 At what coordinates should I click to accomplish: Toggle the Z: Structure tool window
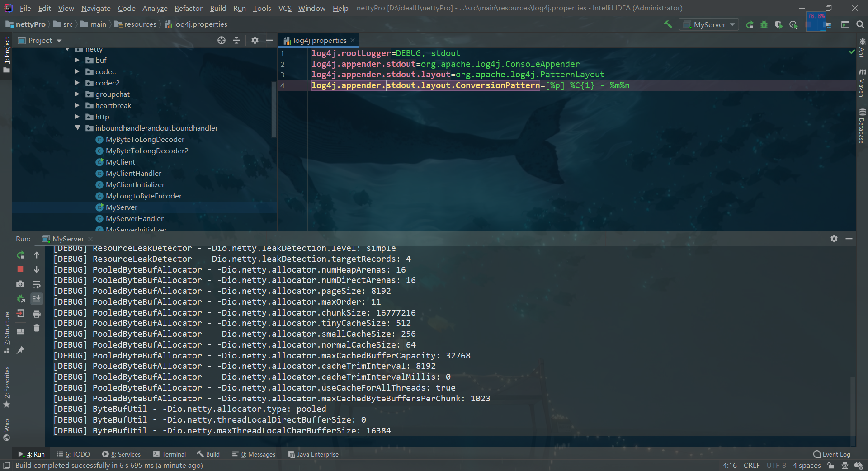[x=6, y=333]
